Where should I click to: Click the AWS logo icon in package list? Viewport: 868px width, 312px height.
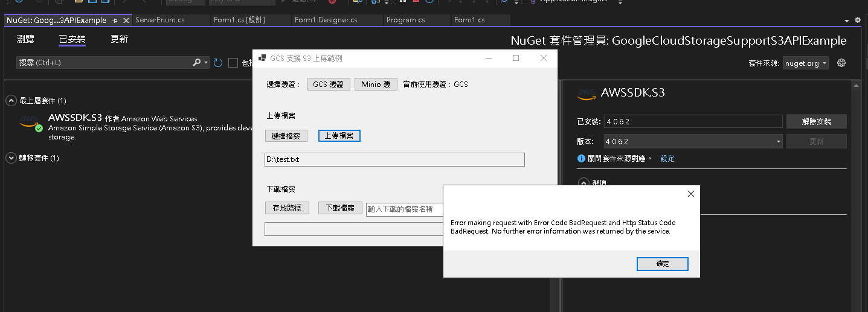(29, 122)
